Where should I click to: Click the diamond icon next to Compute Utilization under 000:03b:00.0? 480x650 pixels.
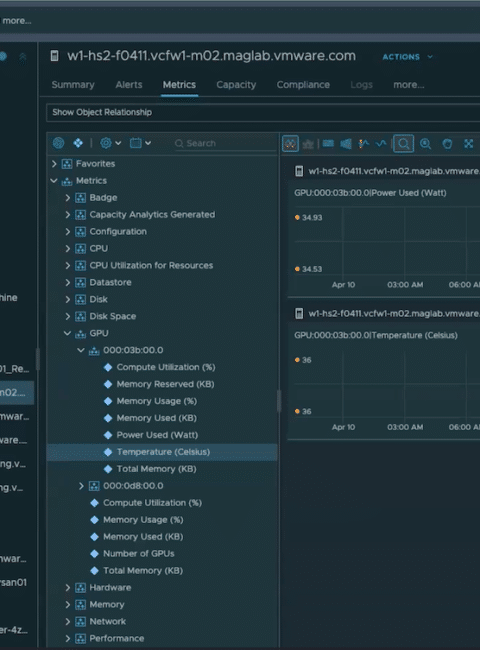click(108, 367)
